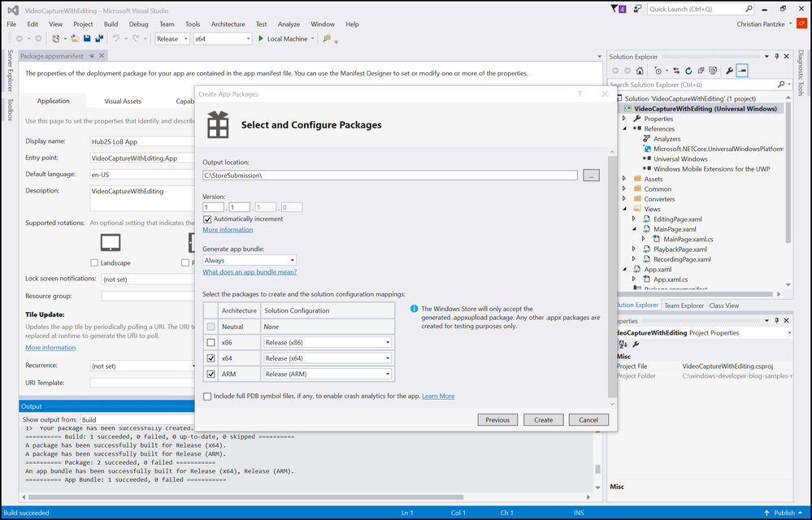Click the Show All Files icon

[713, 71]
